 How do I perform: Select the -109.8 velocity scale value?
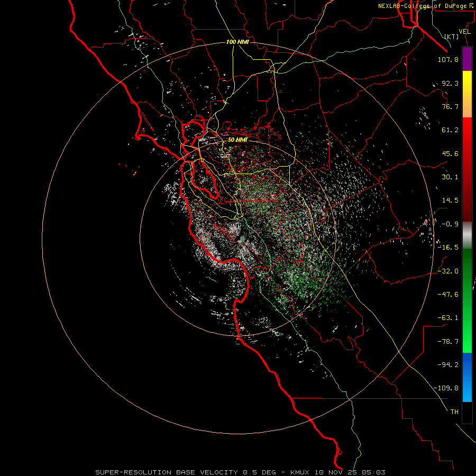[x=446, y=388]
